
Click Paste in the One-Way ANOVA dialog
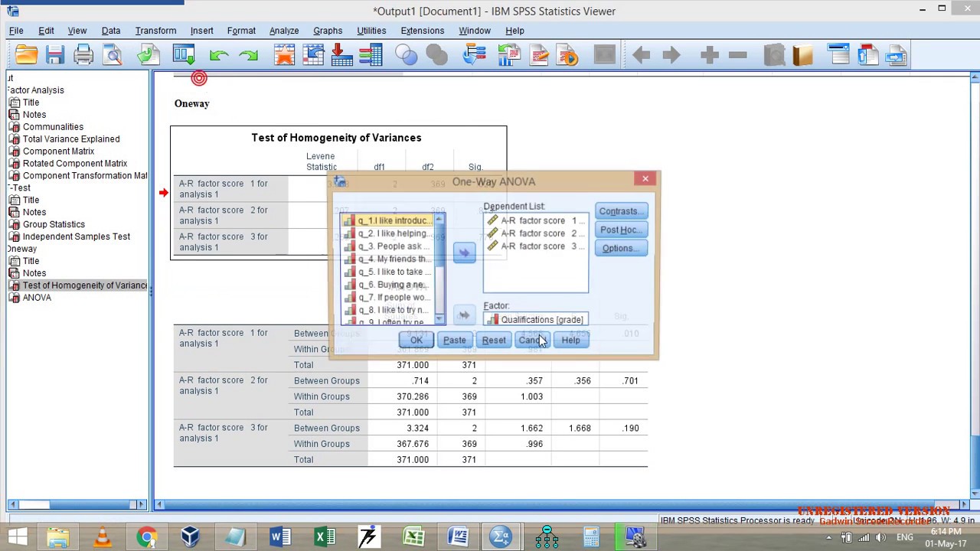(x=454, y=340)
